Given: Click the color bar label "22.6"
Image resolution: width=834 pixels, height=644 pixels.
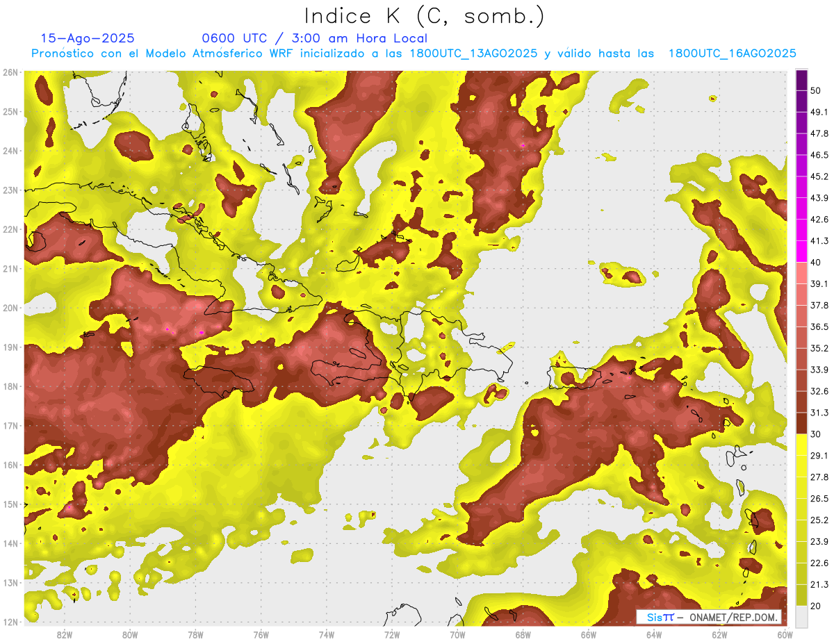Looking at the screenshot, I should pyautogui.click(x=819, y=563).
